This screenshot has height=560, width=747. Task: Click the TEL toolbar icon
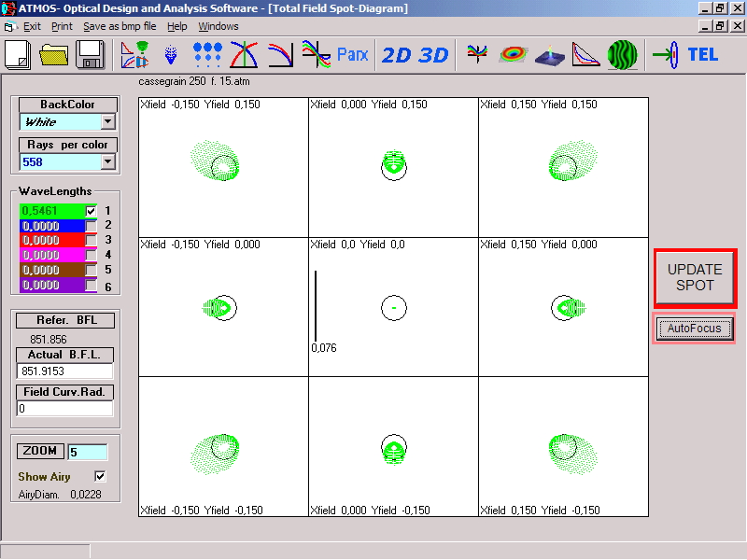click(x=702, y=55)
